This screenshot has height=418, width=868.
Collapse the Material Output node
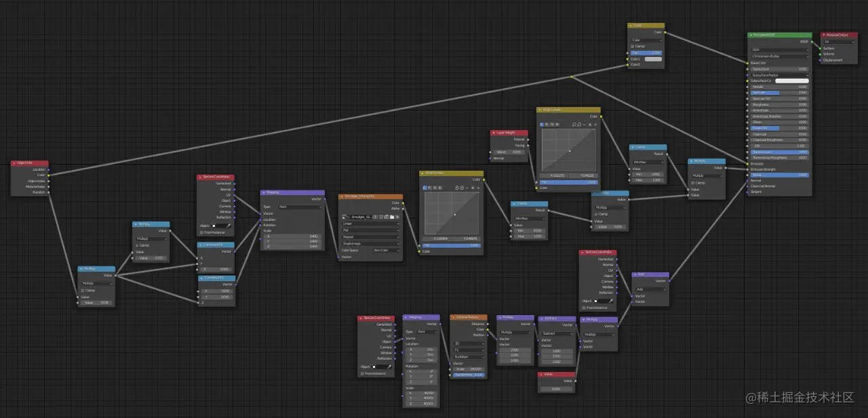click(x=824, y=35)
